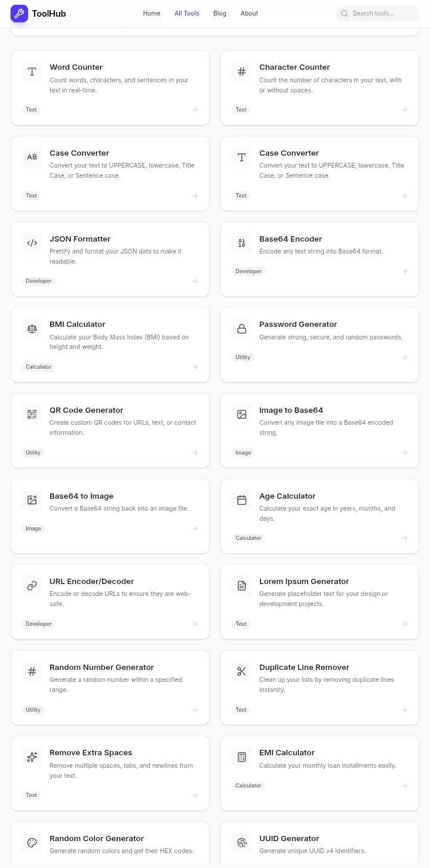Click the BMI Calculator scale icon
Viewport: 430px width, 868px height.
(32, 329)
